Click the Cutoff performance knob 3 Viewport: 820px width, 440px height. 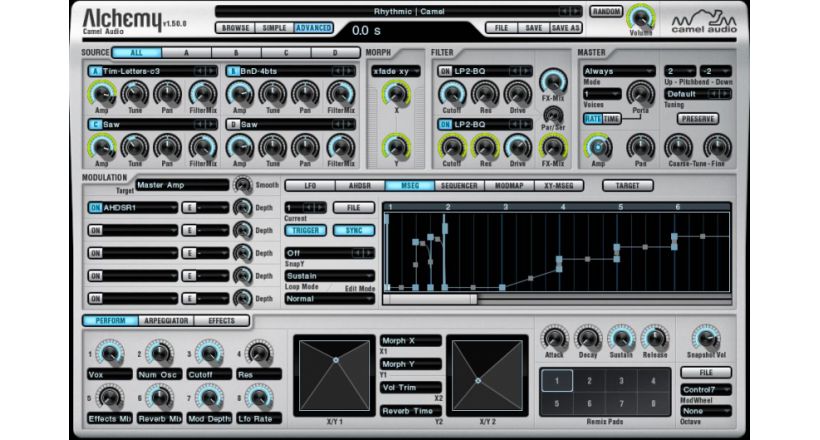click(209, 353)
